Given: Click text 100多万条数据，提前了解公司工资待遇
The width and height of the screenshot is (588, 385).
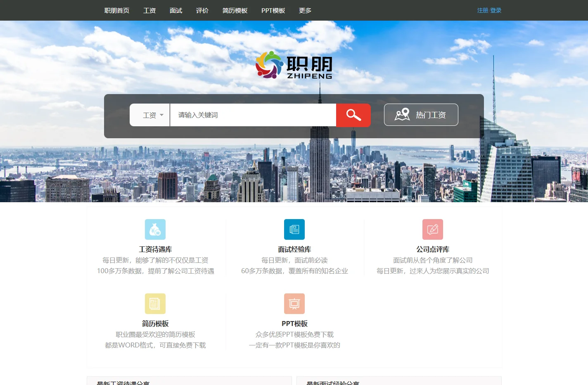Looking at the screenshot, I should tap(155, 271).
